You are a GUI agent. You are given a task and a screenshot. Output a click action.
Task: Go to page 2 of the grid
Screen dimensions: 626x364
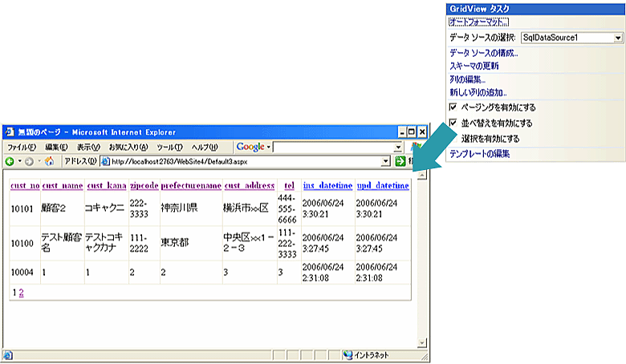22,293
